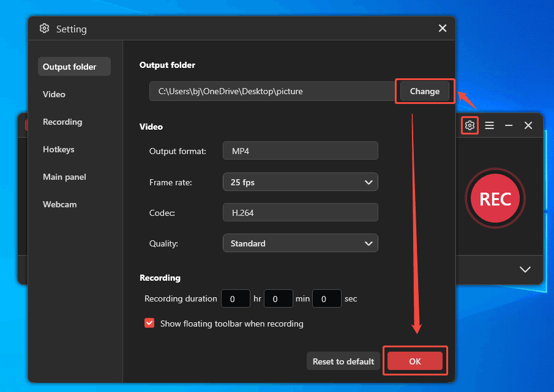This screenshot has height=392, width=554.
Task: Switch to the Video settings section
Action: (x=54, y=94)
